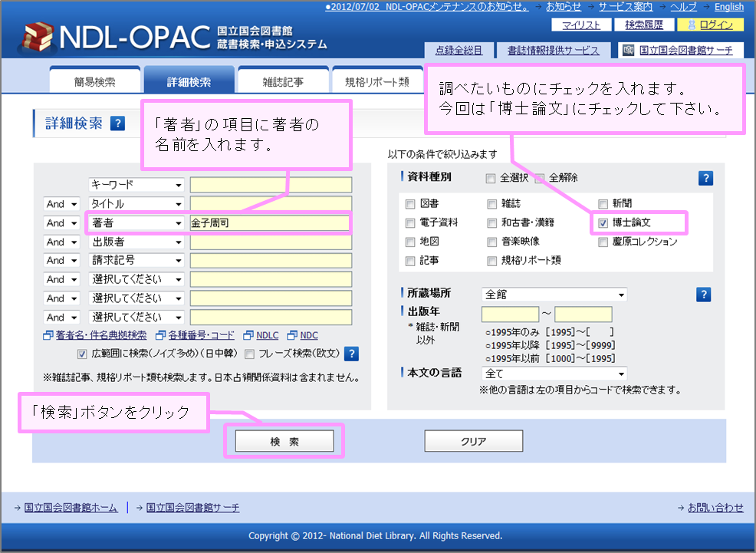Open the 本文の言語 全て dropdown

click(554, 374)
